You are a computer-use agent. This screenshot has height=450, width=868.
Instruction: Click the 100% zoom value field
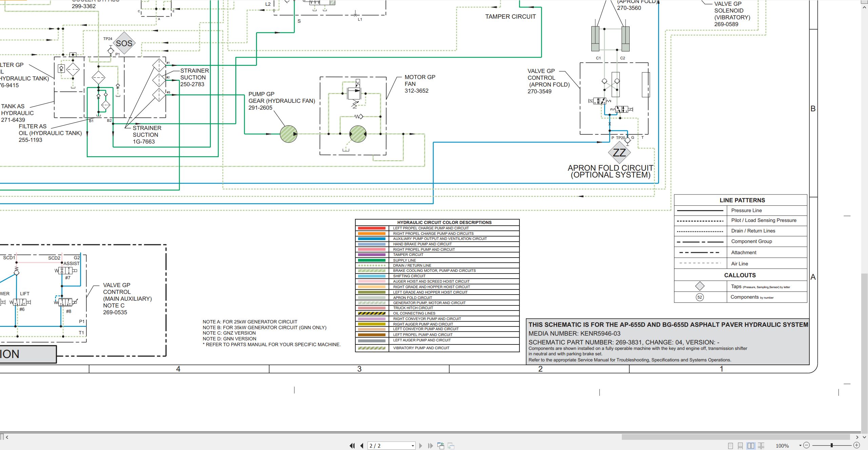[782, 446]
